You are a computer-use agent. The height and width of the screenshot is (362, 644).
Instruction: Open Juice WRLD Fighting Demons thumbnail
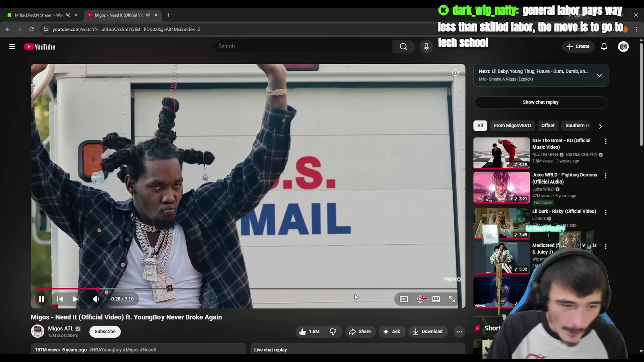[x=502, y=188]
